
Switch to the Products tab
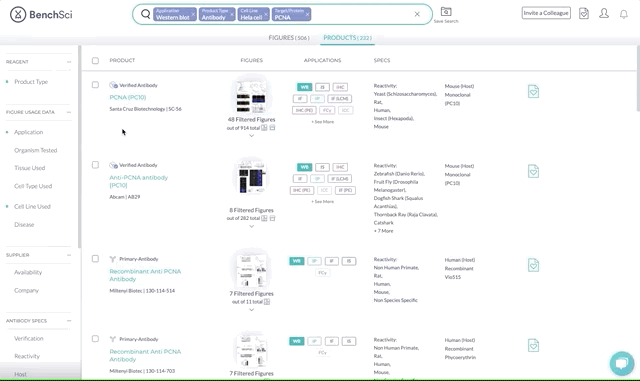pyautogui.click(x=347, y=38)
